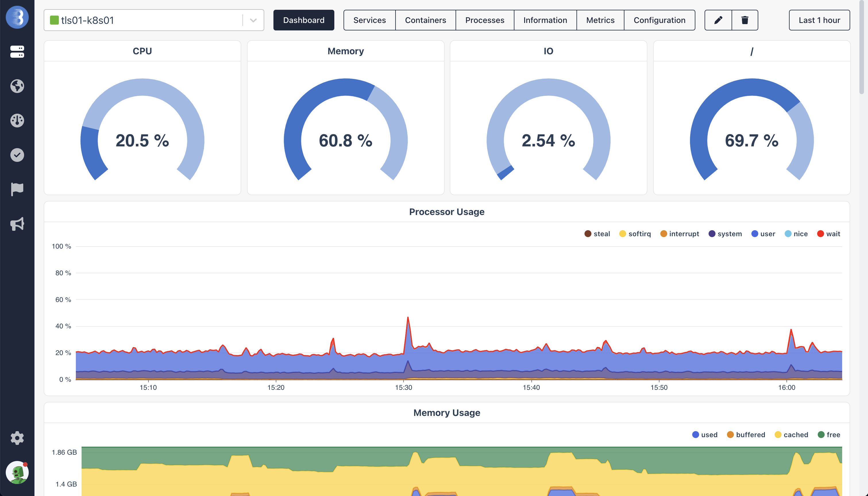
Task: Edit the host using the pencil icon
Action: tap(717, 20)
